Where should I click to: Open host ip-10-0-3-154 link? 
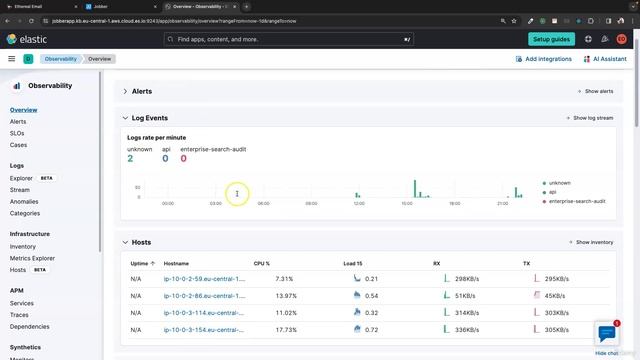click(x=204, y=329)
